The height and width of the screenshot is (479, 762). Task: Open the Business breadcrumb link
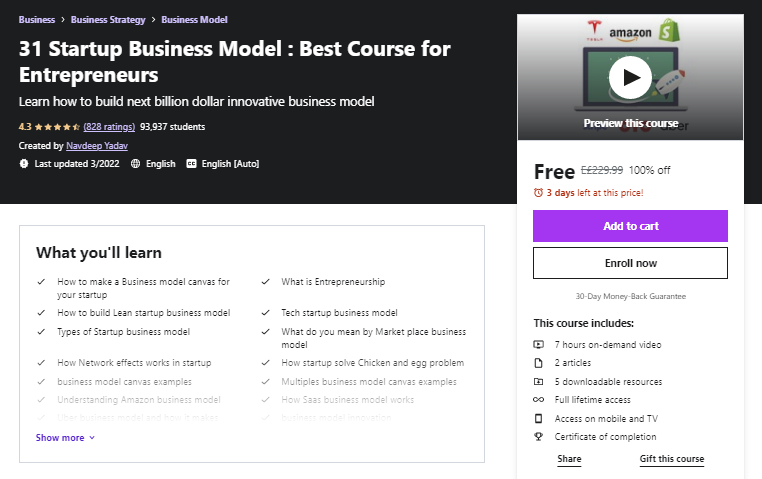tap(36, 19)
